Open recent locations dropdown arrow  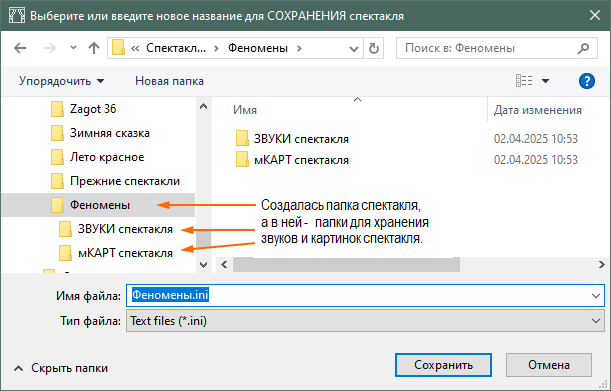[73, 48]
